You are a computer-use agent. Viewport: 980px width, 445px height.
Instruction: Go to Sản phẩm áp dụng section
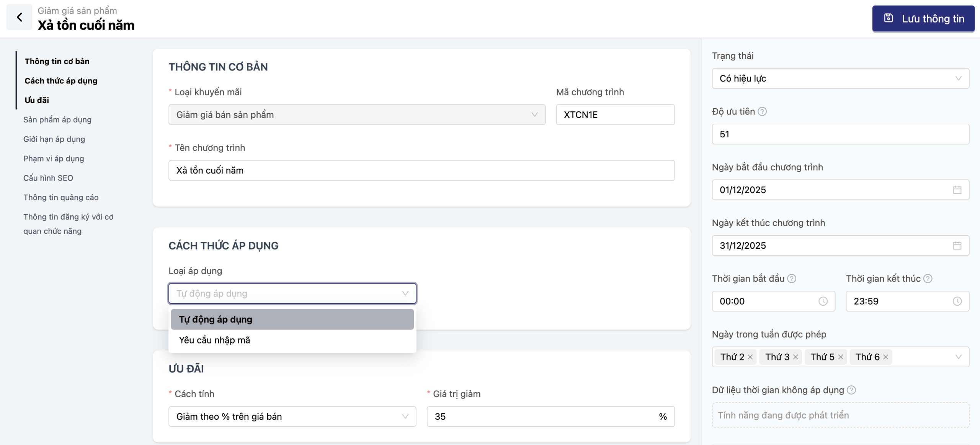(x=57, y=120)
